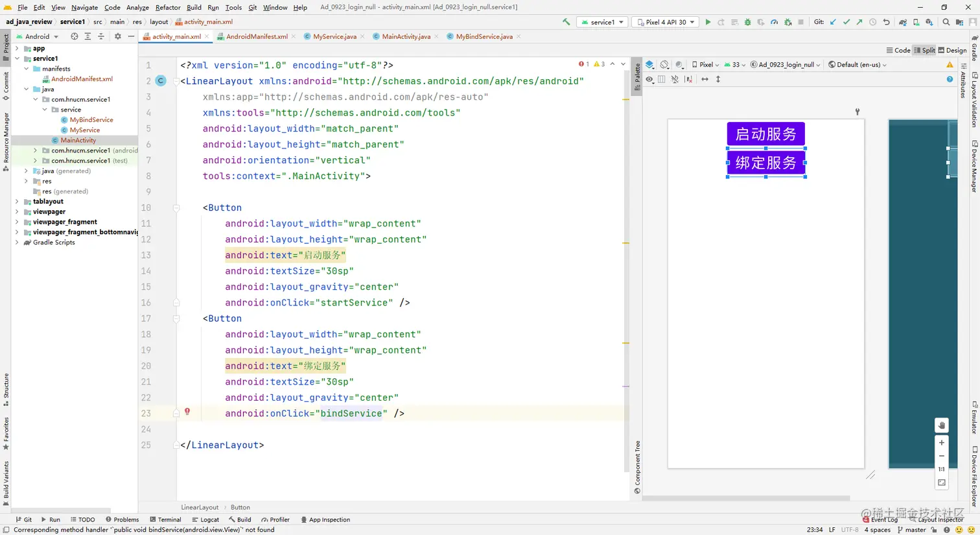This screenshot has width=980, height=535.
Task: Open the Logcat tool window
Action: point(205,519)
